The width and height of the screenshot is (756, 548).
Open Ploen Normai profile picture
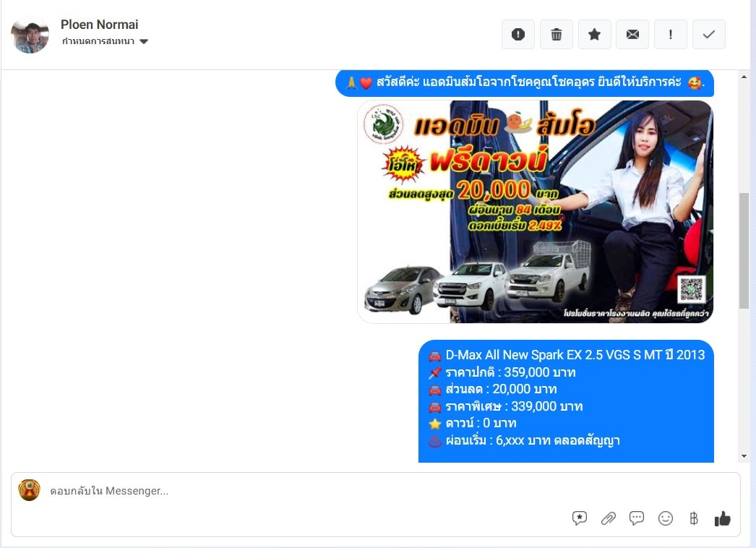30,35
